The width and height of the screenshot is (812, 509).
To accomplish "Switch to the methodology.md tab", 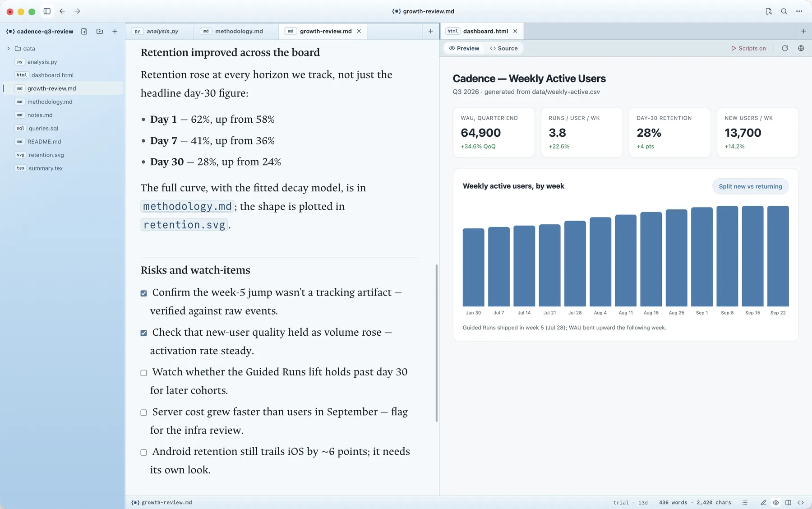I will (x=236, y=31).
